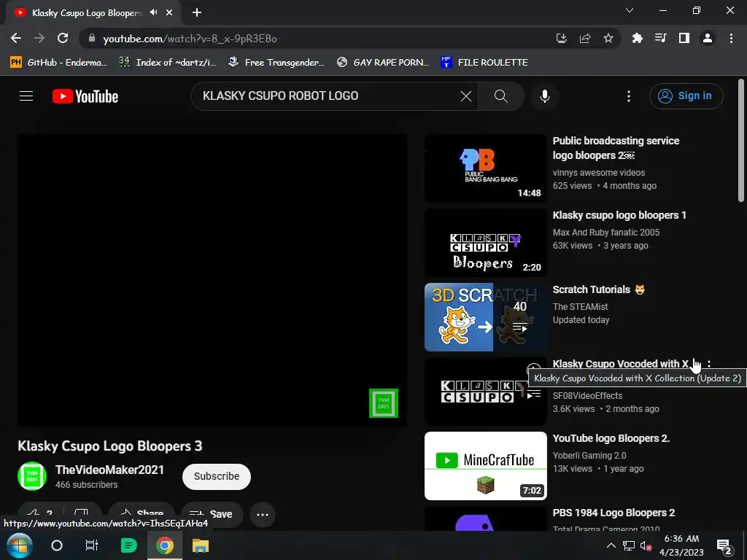
Task: Subscribe to TheVideoMaker2021
Action: [216, 476]
